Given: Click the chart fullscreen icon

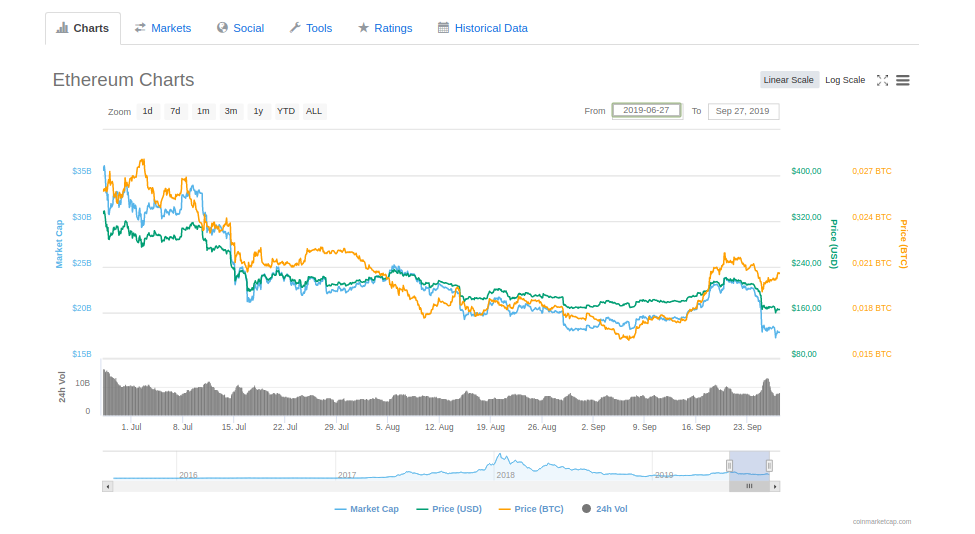Looking at the screenshot, I should [882, 80].
